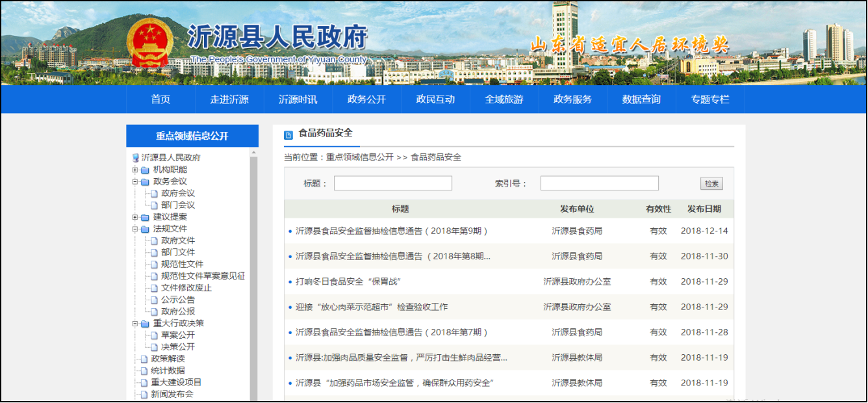This screenshot has width=868, height=403.
Task: Go to 全域旅游 in the navigation bar
Action: click(504, 99)
